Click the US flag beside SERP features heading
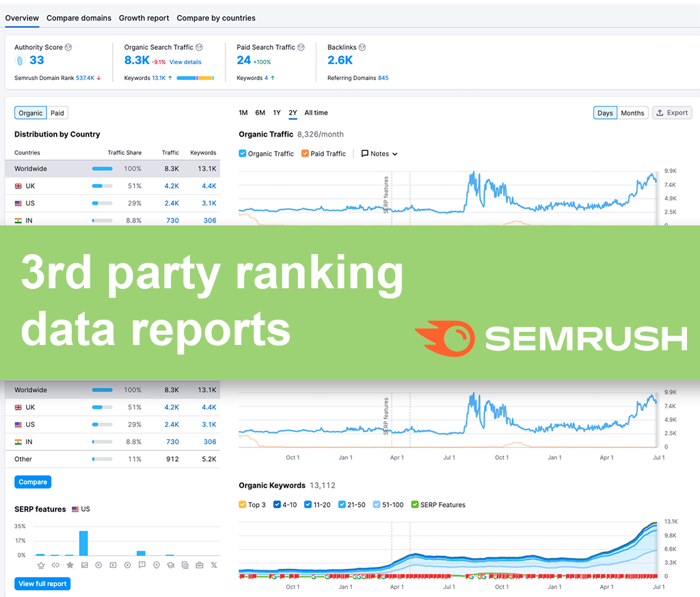700x597 pixels. coord(75,509)
